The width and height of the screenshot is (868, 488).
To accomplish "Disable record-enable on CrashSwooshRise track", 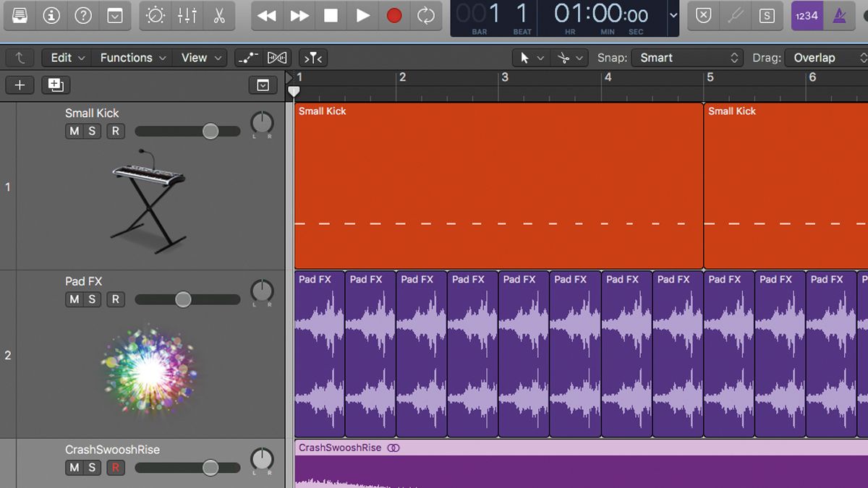I will [114, 468].
